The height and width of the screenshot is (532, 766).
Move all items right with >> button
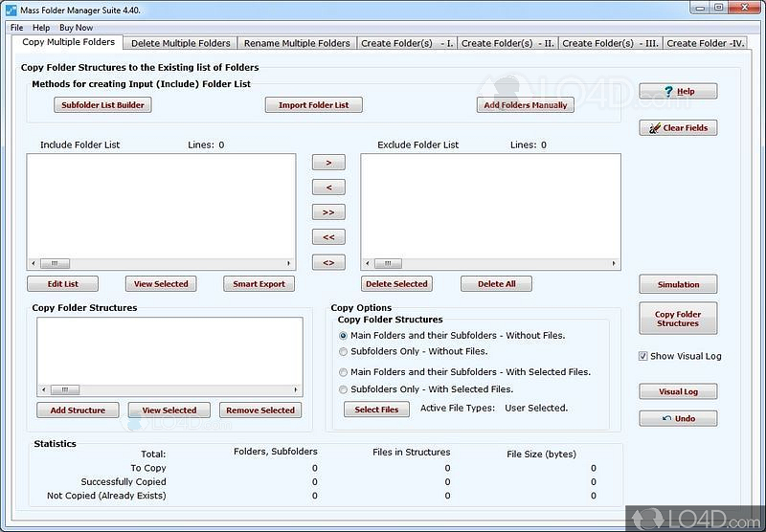pyautogui.click(x=328, y=212)
